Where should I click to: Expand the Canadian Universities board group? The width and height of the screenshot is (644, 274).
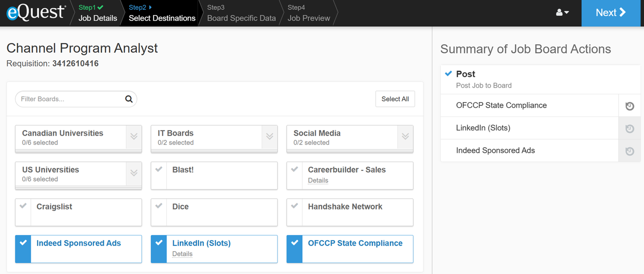(x=134, y=137)
